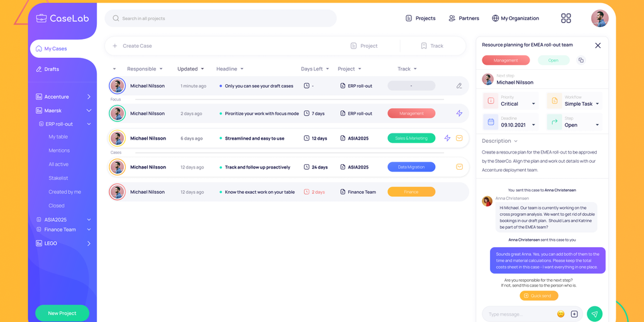Screen dimensions: 644x322
Task: Open the Drafts tab in sidebar
Action: pyautogui.click(x=52, y=69)
